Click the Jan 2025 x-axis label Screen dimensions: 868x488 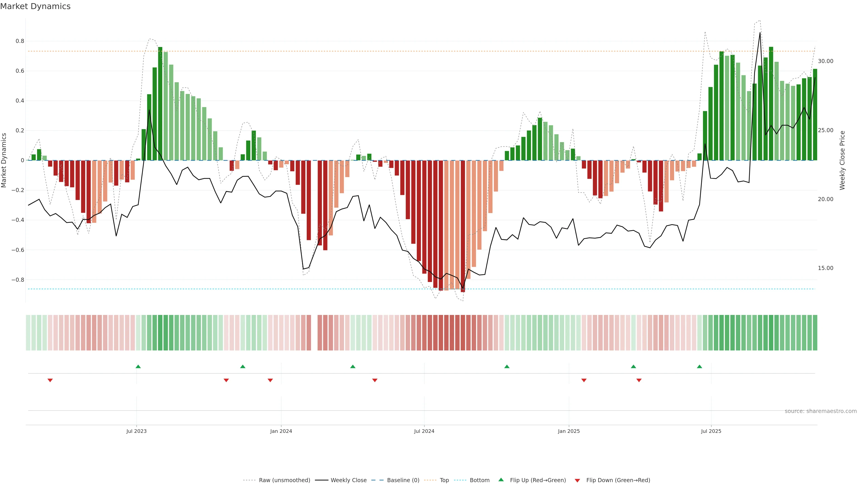(569, 431)
